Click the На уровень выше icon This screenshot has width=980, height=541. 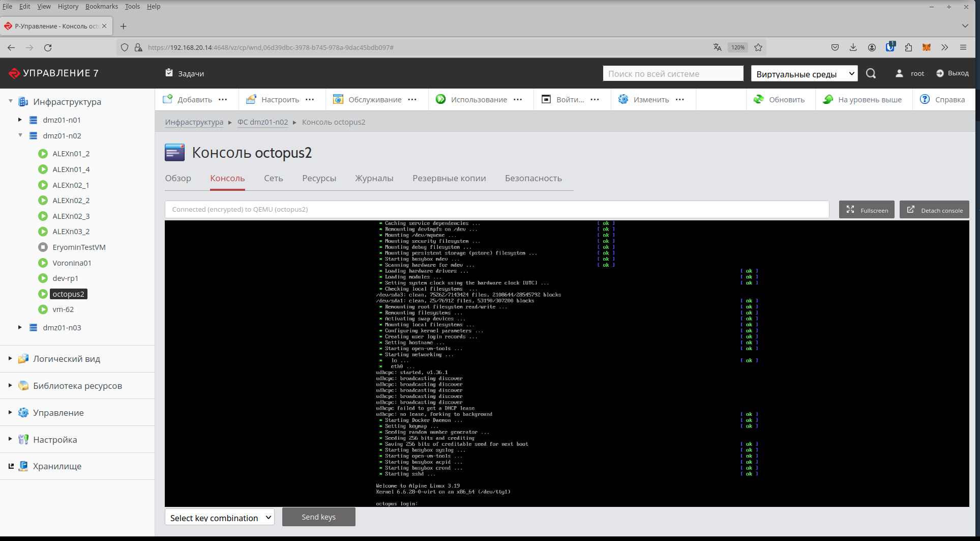pyautogui.click(x=827, y=99)
